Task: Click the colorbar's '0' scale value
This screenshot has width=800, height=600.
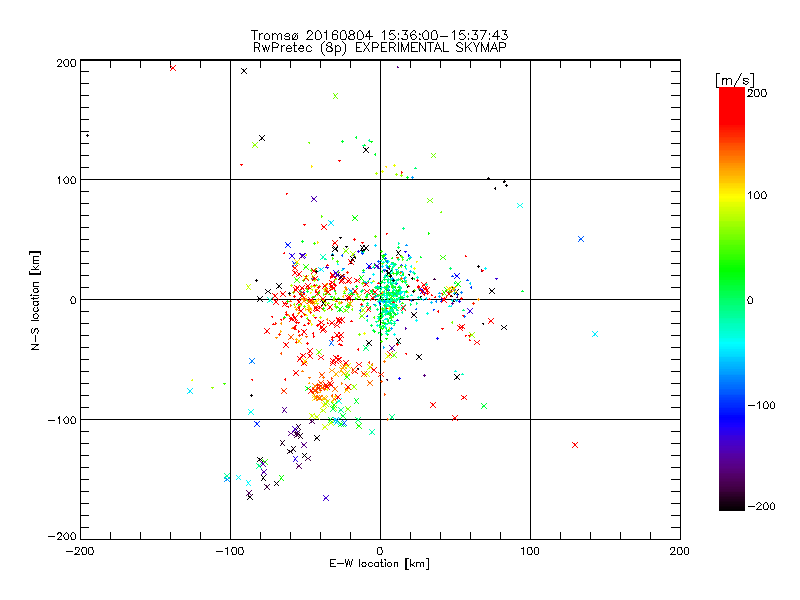Action: [750, 300]
